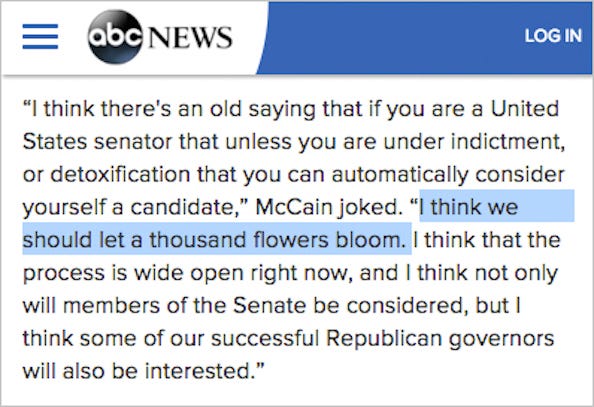Image resolution: width=594 pixels, height=407 pixels.
Task: Click the word "automatically" in the paragraph
Action: [x=400, y=175]
